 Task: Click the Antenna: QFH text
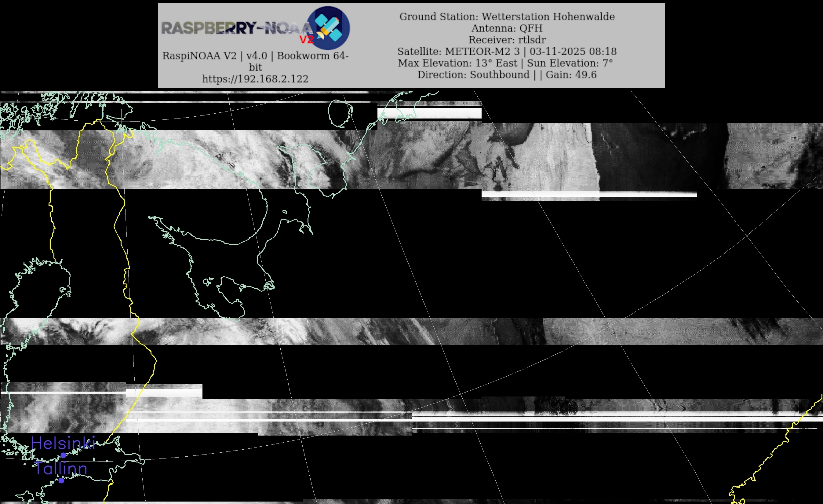tap(507, 28)
